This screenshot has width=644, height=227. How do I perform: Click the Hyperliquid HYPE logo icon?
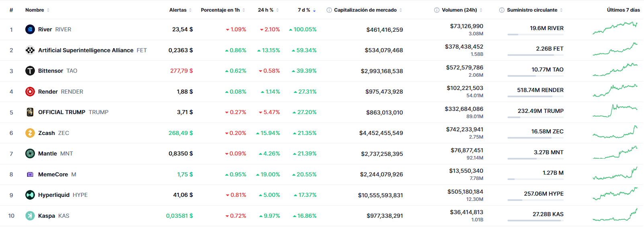(30, 195)
